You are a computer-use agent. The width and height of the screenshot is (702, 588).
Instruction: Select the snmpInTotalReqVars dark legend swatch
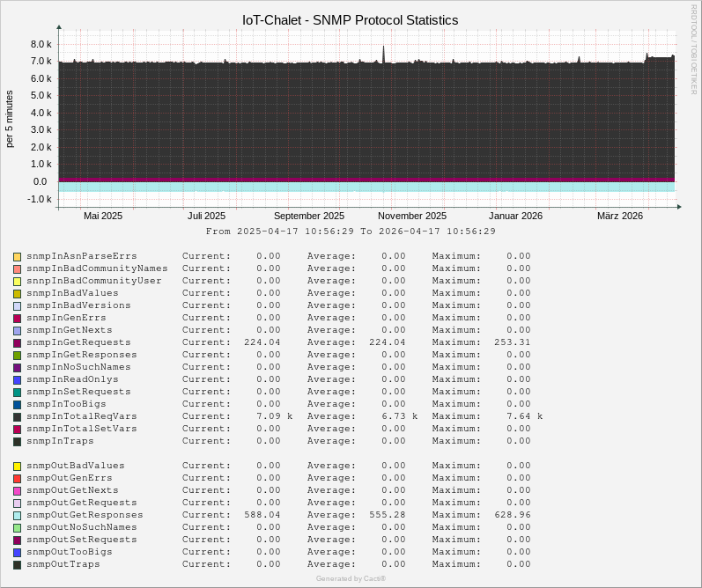17,416
